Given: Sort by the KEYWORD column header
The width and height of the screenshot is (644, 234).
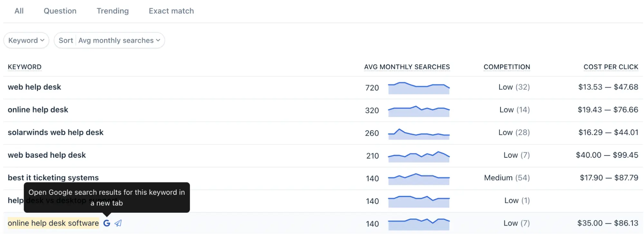Looking at the screenshot, I should [x=25, y=67].
